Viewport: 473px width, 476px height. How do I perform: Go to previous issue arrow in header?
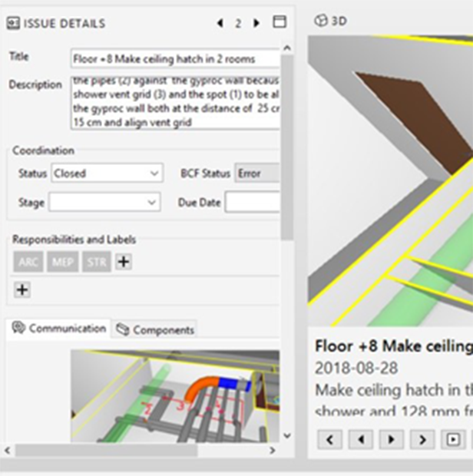point(220,23)
